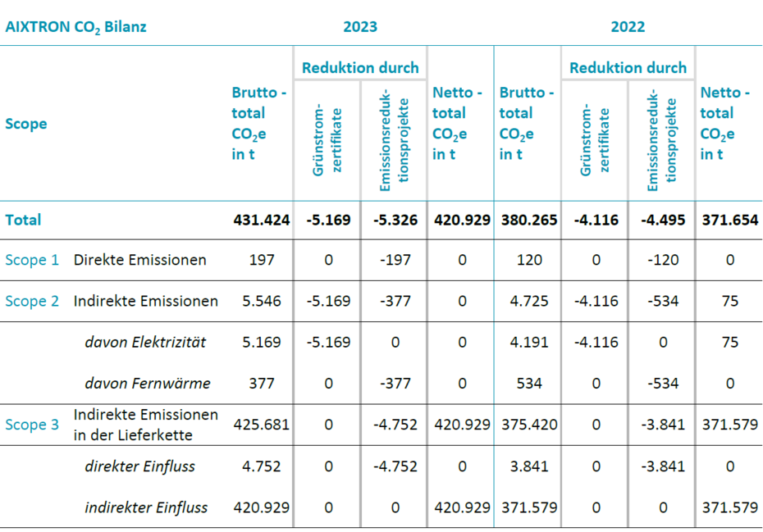Viewport: 763px width, 532px height.
Task: Click rotated 'Grünstromzertifikate' header in 2022 block
Action: (595, 139)
